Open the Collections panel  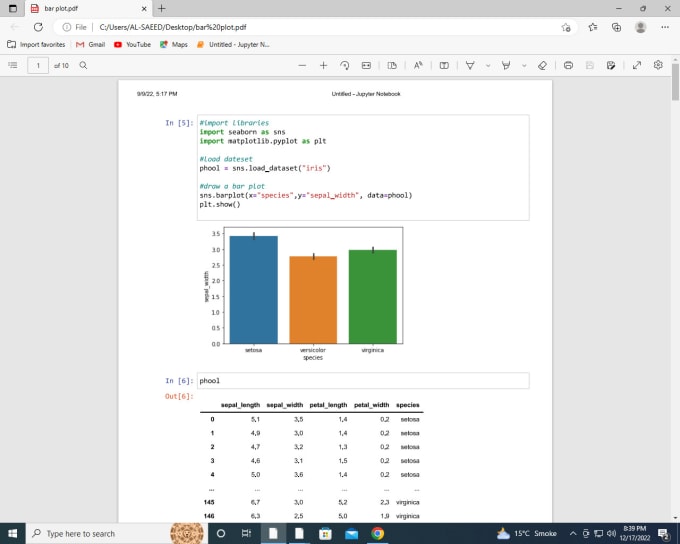(616, 27)
